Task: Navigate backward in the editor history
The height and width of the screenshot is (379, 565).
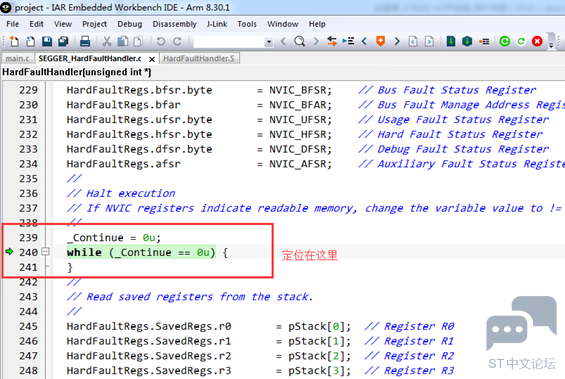Action: click(413, 41)
